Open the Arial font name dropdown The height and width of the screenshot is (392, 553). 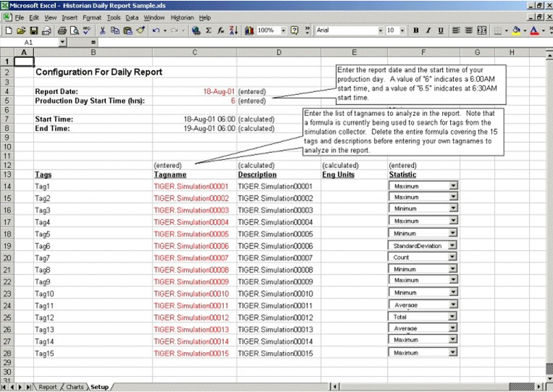pos(381,30)
